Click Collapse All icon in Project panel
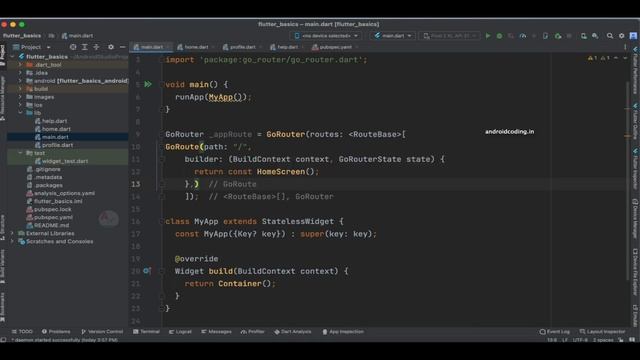 (96, 47)
